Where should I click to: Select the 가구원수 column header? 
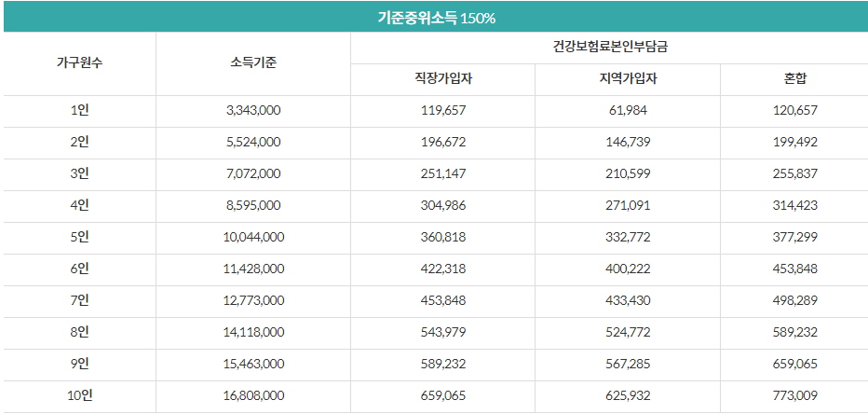pyautogui.click(x=80, y=63)
